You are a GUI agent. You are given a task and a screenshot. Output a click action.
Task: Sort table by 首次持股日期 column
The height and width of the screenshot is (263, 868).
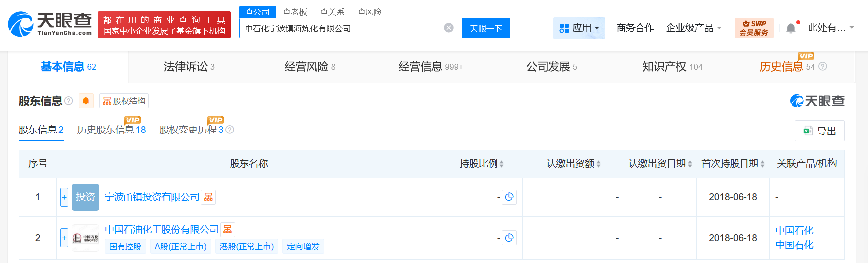coord(733,164)
